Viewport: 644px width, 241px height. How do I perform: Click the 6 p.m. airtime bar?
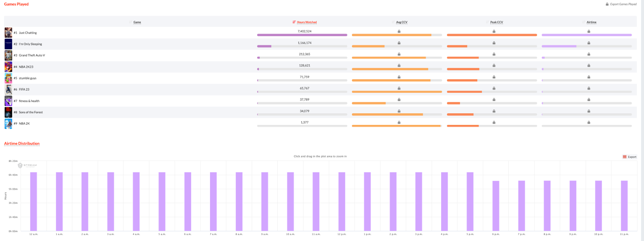tap(496, 206)
